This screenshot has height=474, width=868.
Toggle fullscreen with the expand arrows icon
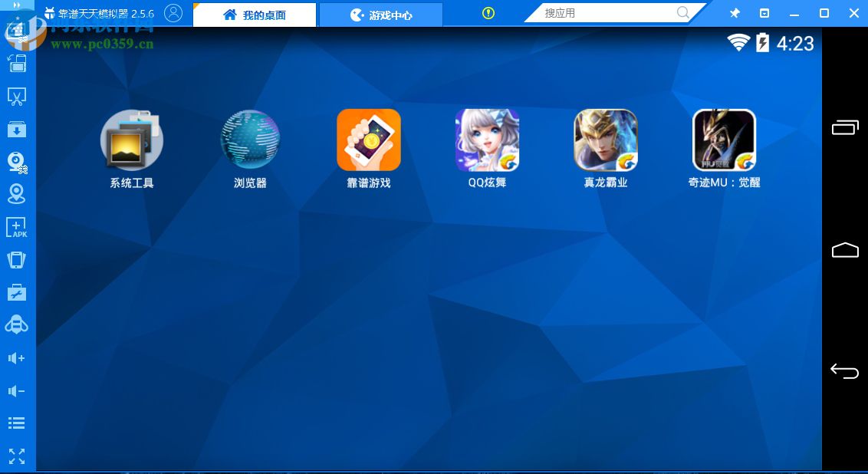tap(17, 456)
